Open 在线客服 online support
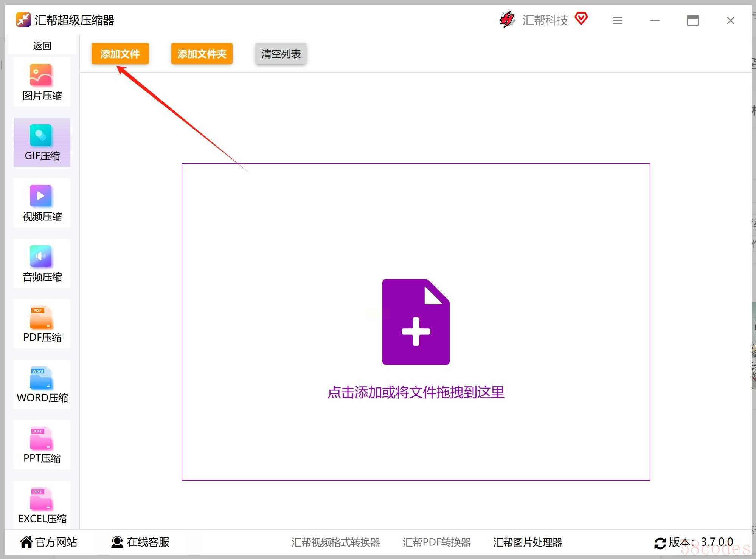Screen dimensions: 756x559 pos(140,542)
